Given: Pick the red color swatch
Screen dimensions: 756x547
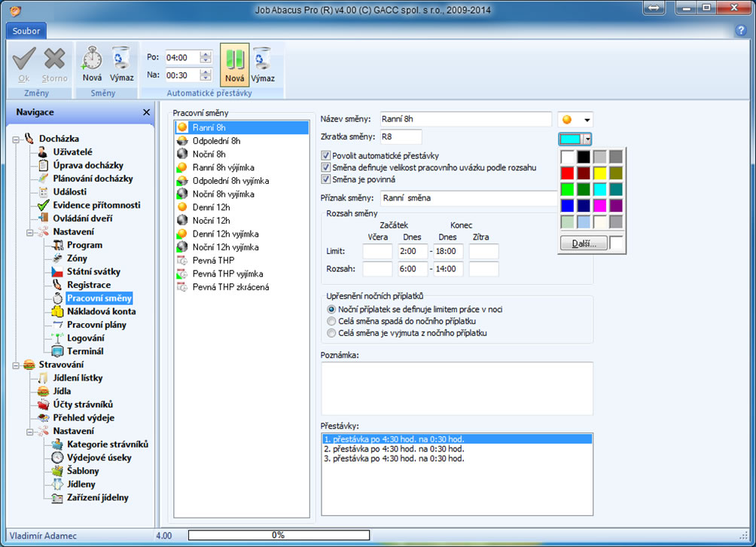Looking at the screenshot, I should point(568,173).
